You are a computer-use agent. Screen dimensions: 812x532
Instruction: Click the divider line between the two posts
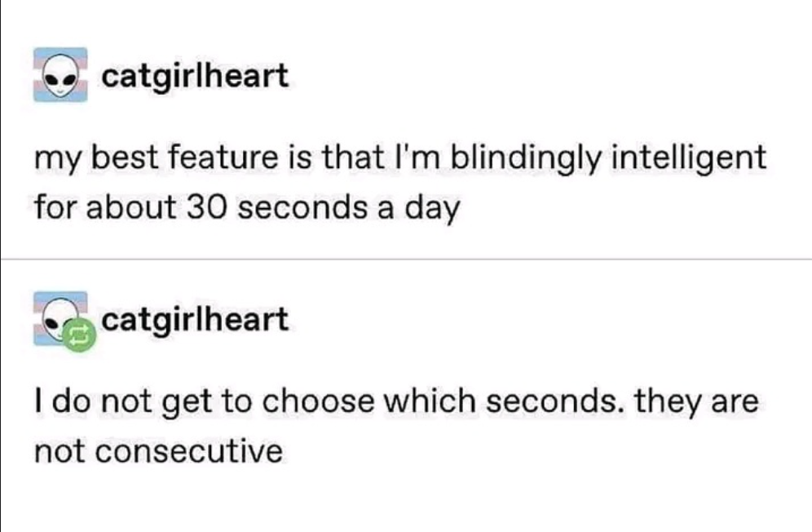[x=406, y=259]
